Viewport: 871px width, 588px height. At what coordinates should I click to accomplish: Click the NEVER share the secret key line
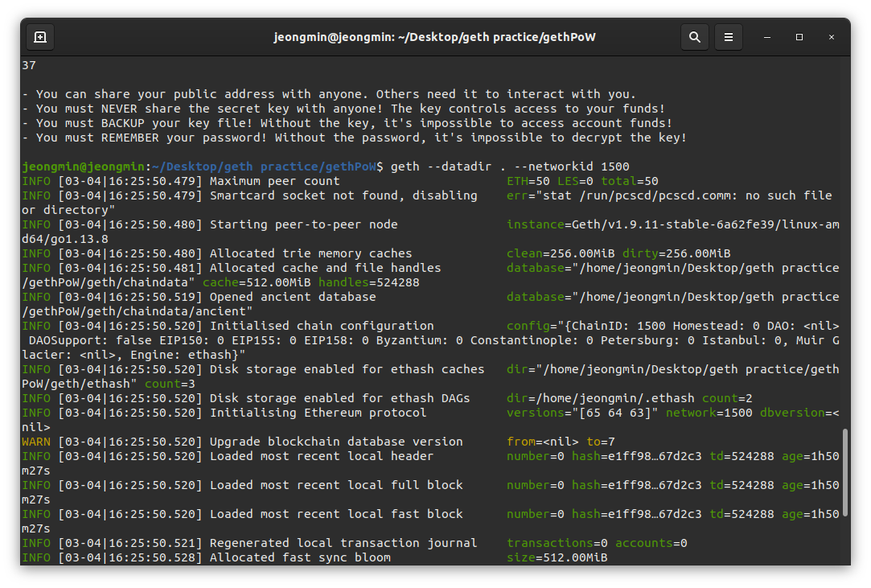click(x=343, y=109)
